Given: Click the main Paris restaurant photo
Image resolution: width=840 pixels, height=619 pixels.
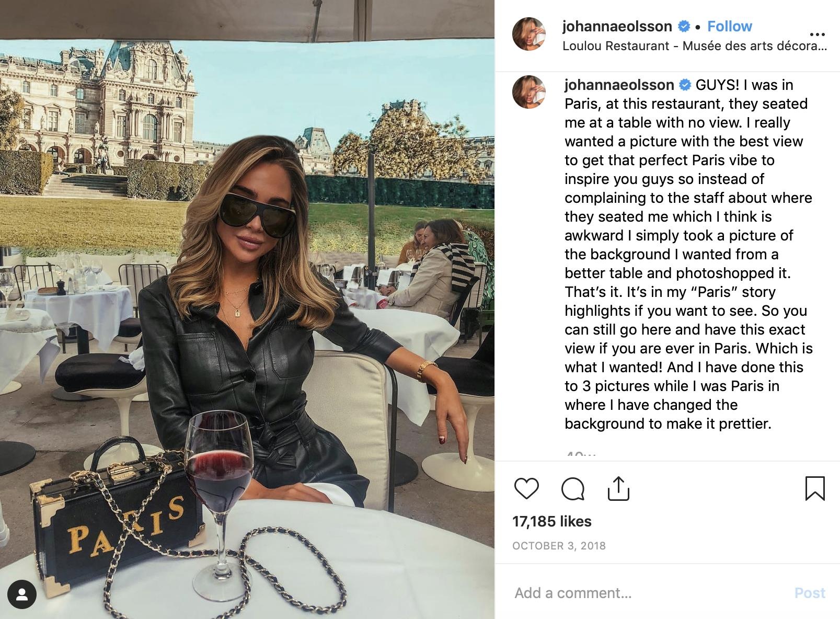Looking at the screenshot, I should pyautogui.click(x=247, y=309).
